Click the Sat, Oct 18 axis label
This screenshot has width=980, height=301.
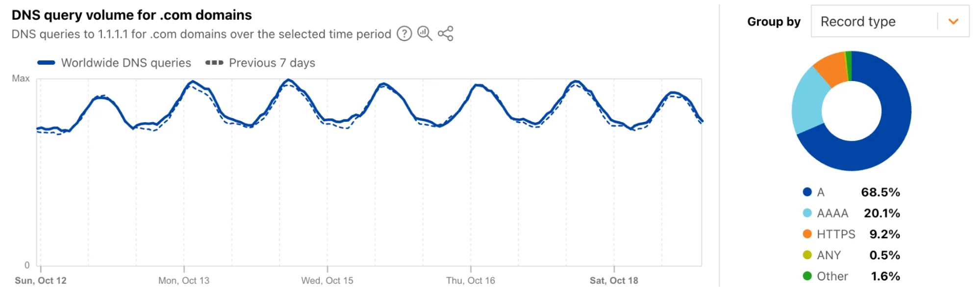click(614, 281)
